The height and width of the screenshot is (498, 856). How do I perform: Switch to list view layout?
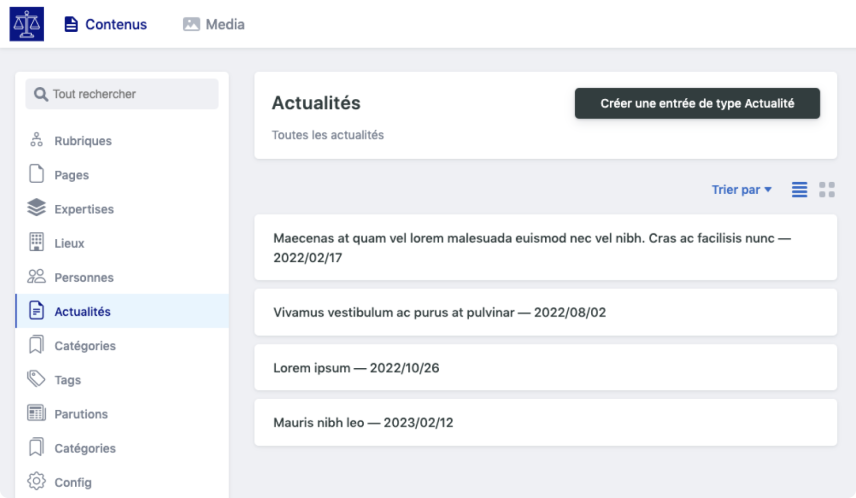[x=799, y=189]
